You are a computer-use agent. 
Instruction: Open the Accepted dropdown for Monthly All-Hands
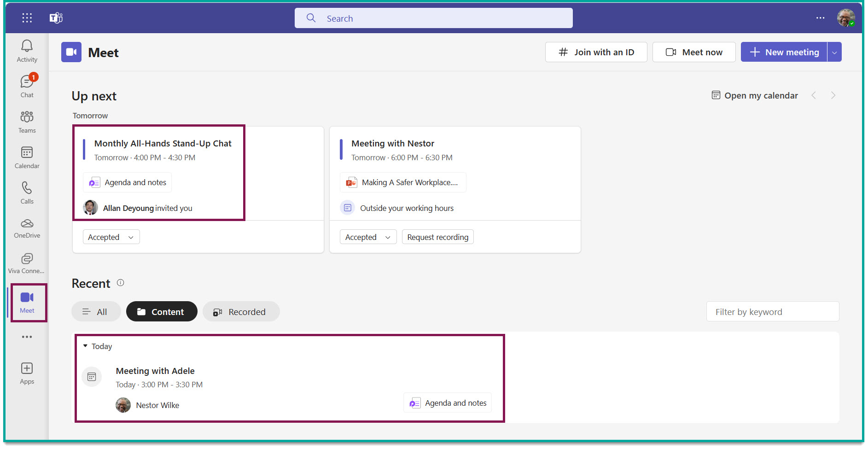(x=111, y=237)
